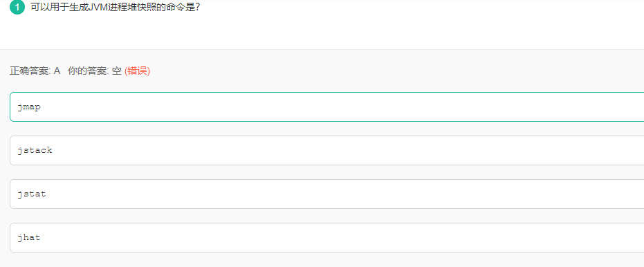Choose the jstat answer option
644x267 pixels.
tap(327, 194)
